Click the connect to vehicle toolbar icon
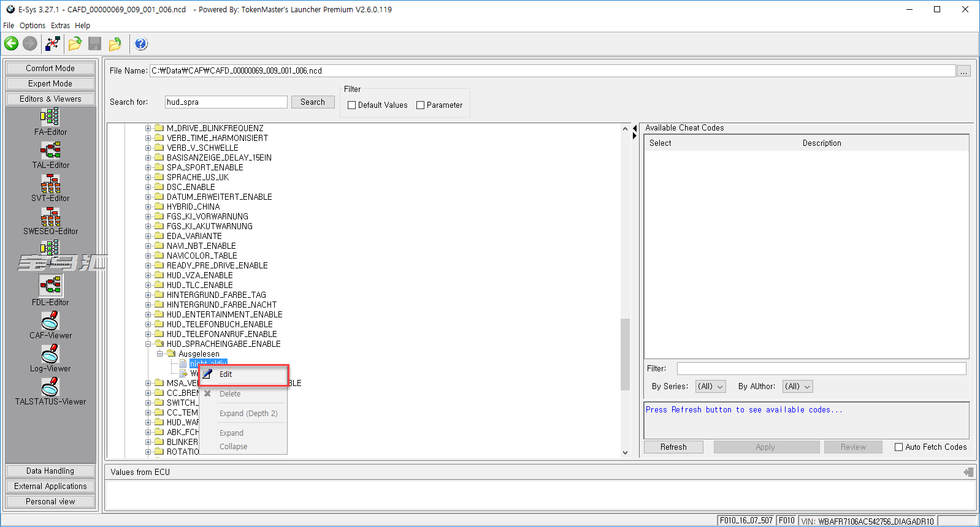The width and height of the screenshot is (980, 527). (x=53, y=44)
